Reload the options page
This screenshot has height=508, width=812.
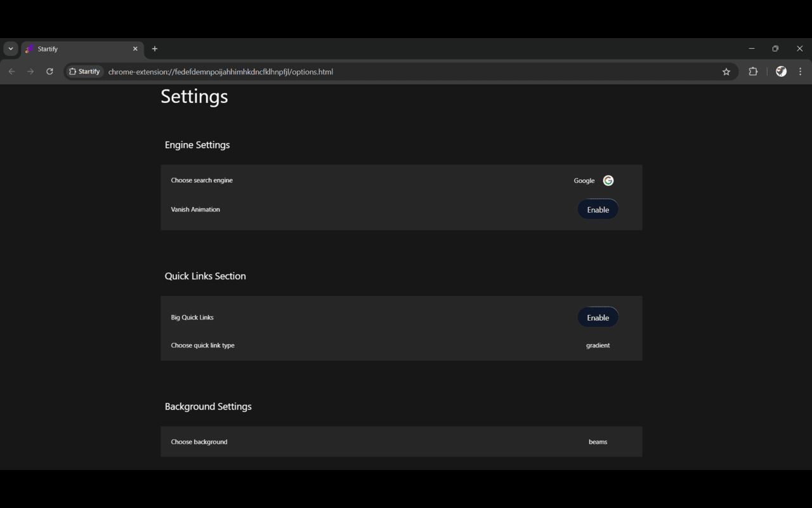(x=49, y=72)
